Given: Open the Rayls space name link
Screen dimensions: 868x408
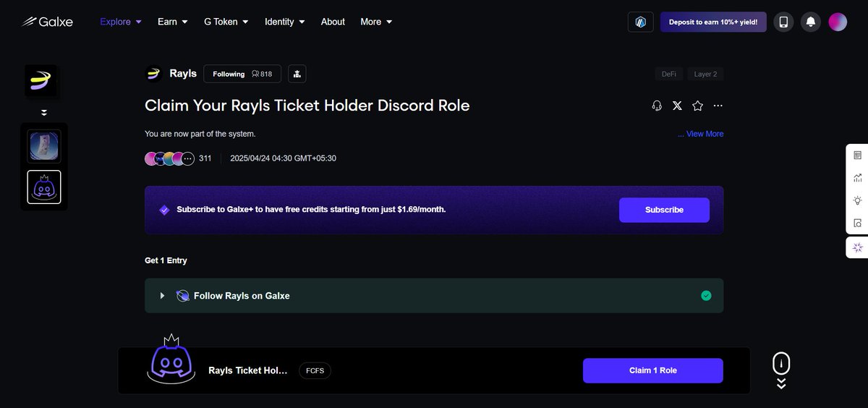Looking at the screenshot, I should tap(183, 74).
